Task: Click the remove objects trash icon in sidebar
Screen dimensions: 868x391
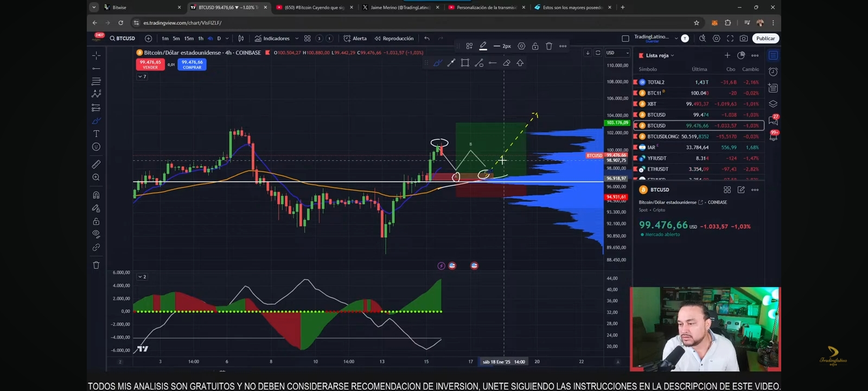Action: pyautogui.click(x=96, y=265)
